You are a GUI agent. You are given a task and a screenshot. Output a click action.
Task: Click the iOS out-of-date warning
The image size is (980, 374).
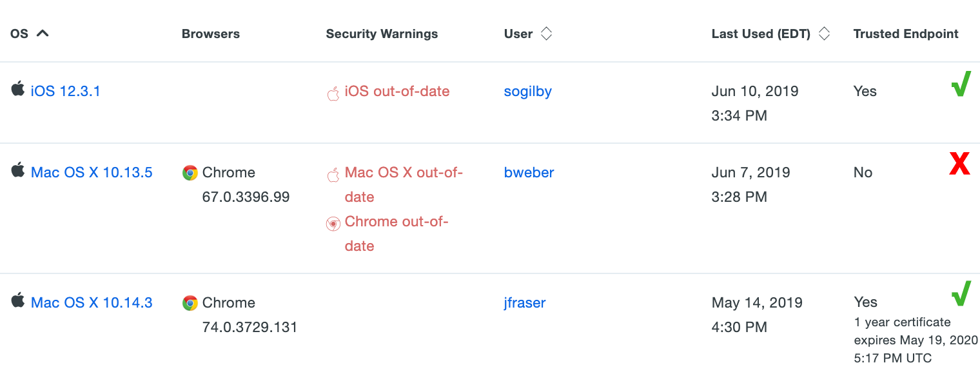click(397, 91)
